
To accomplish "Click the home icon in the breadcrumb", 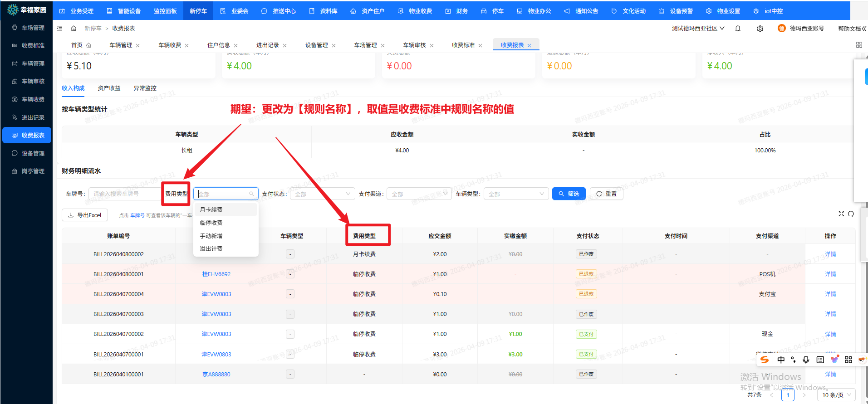I will click(x=74, y=29).
